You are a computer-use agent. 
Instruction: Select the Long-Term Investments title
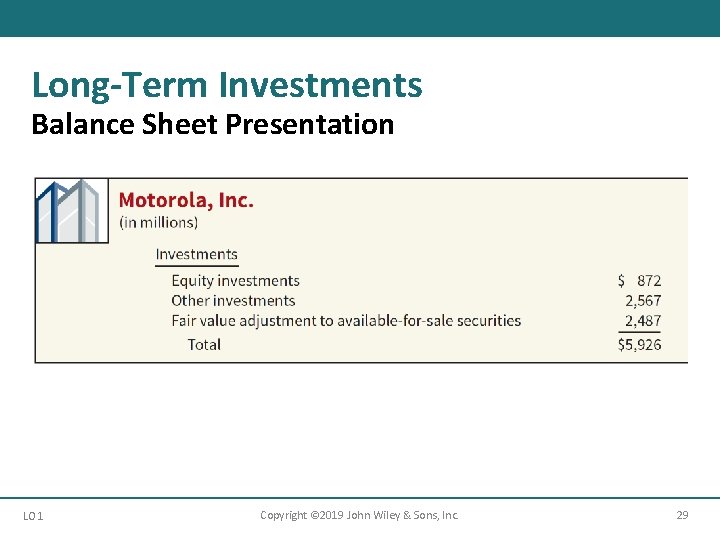coord(227,86)
